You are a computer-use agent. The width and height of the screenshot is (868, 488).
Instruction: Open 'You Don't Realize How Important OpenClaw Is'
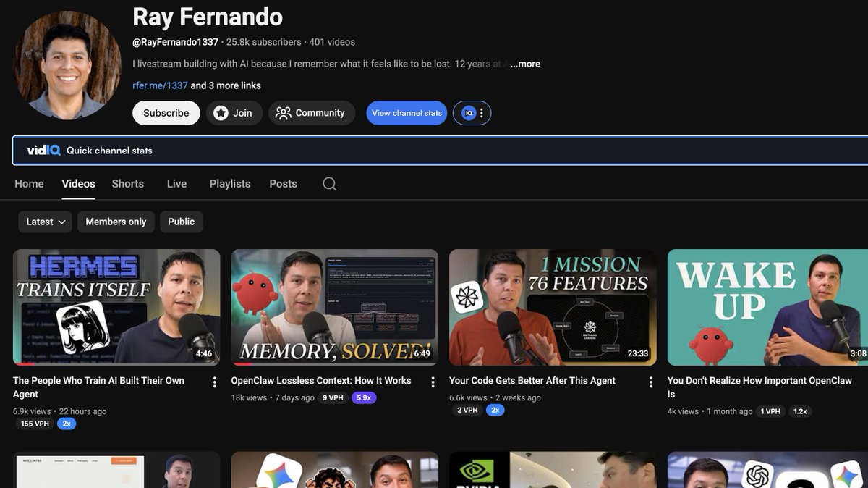point(759,387)
